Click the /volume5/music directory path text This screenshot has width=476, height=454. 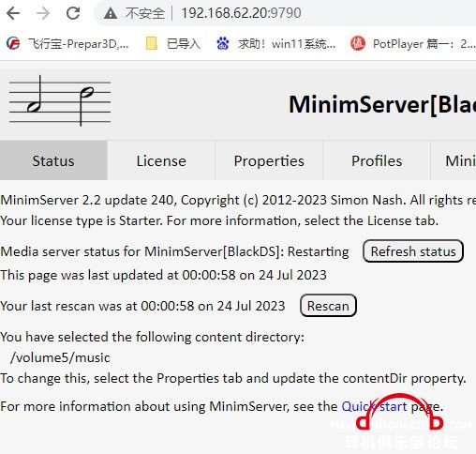click(x=60, y=357)
